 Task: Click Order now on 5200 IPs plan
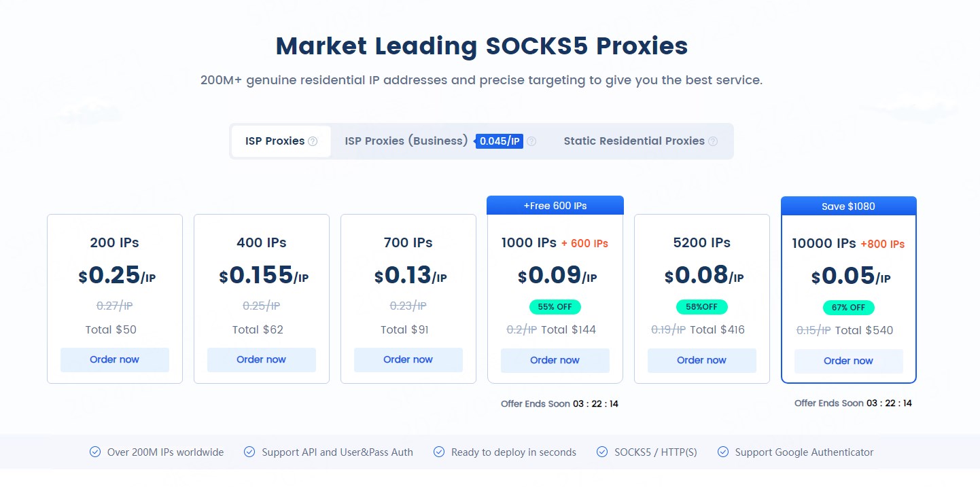click(701, 361)
